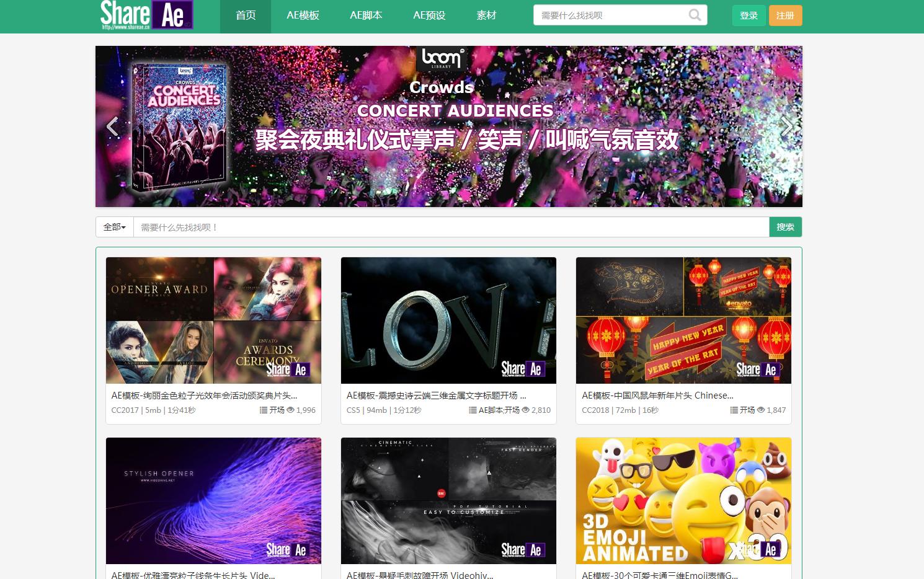
Task: Go to previous banner slide arrow
Action: coord(112,126)
